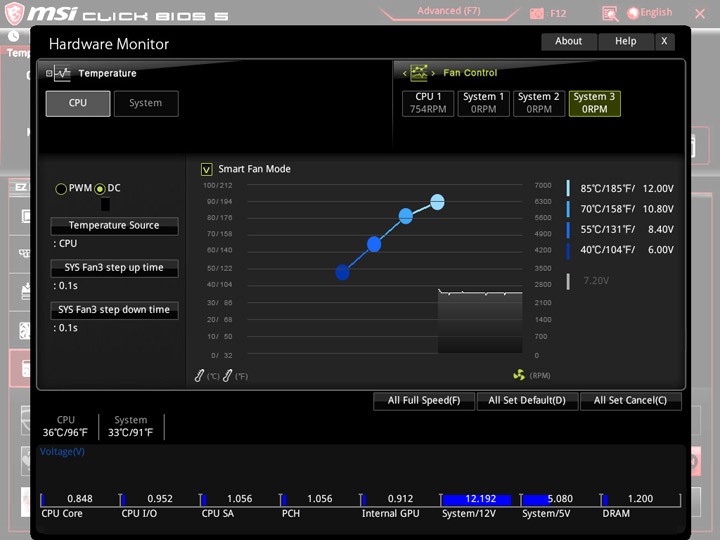Screen dimensions: 720x540
Task: Click the 55°C fan curve point
Action: click(374, 244)
